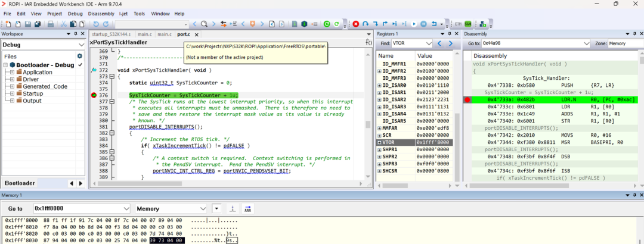Click the Step Over icon

pos(366,24)
